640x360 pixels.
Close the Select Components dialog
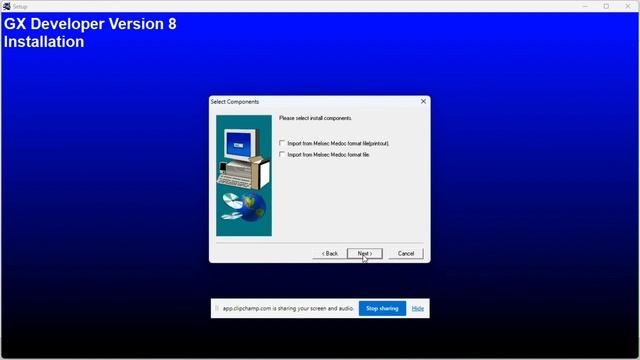(x=423, y=101)
